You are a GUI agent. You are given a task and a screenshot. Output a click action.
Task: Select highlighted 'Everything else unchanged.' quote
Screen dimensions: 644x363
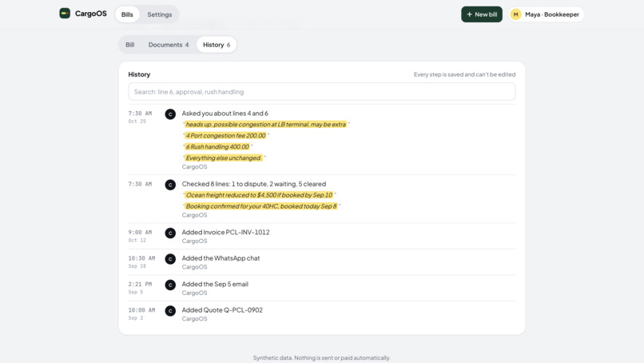224,158
